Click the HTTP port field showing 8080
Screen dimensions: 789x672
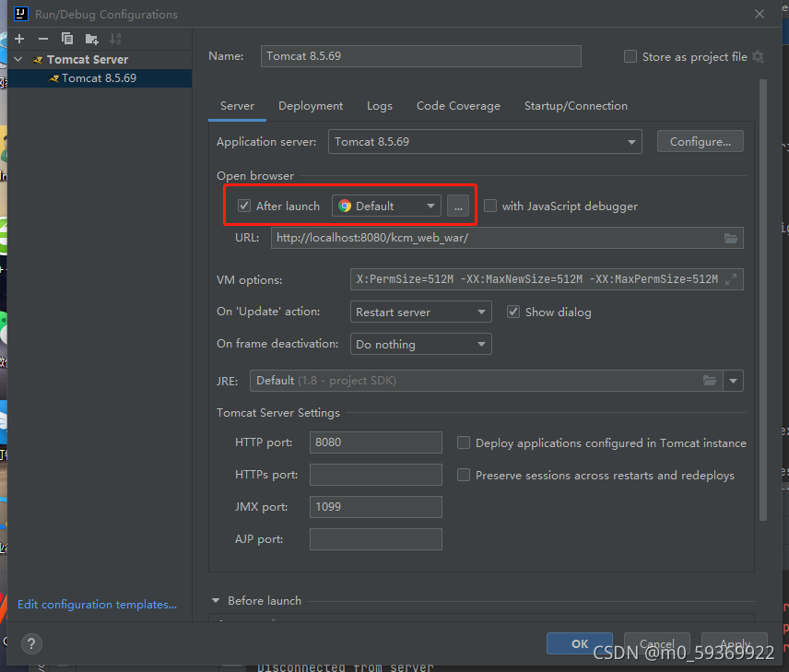pyautogui.click(x=376, y=442)
